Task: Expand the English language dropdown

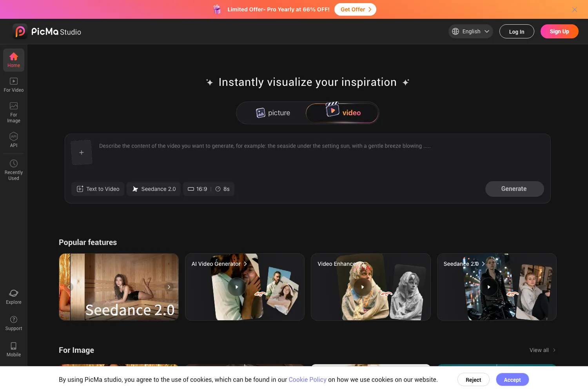Action: [x=471, y=31]
